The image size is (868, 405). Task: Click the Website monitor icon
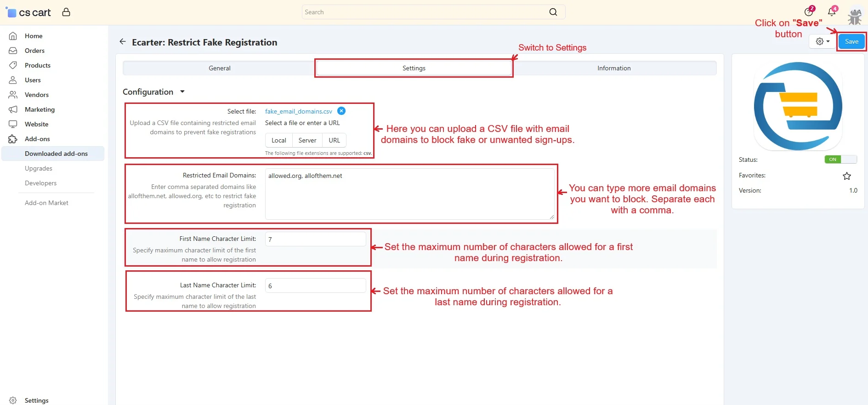pyautogui.click(x=13, y=124)
